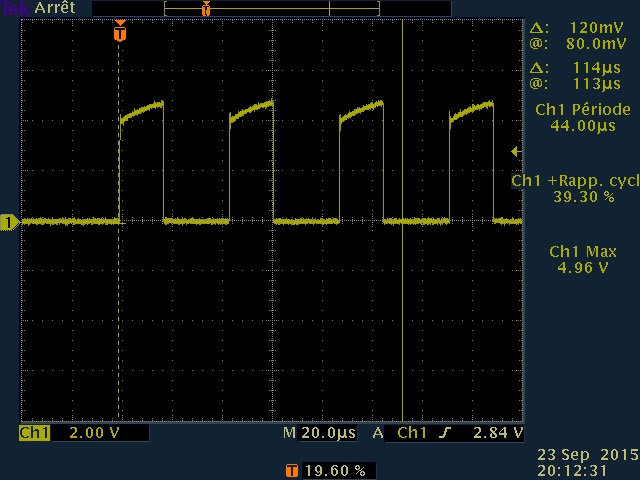Image resolution: width=640 pixels, height=480 pixels.
Task: Click the 44.00µs period value
Action: 582,126
